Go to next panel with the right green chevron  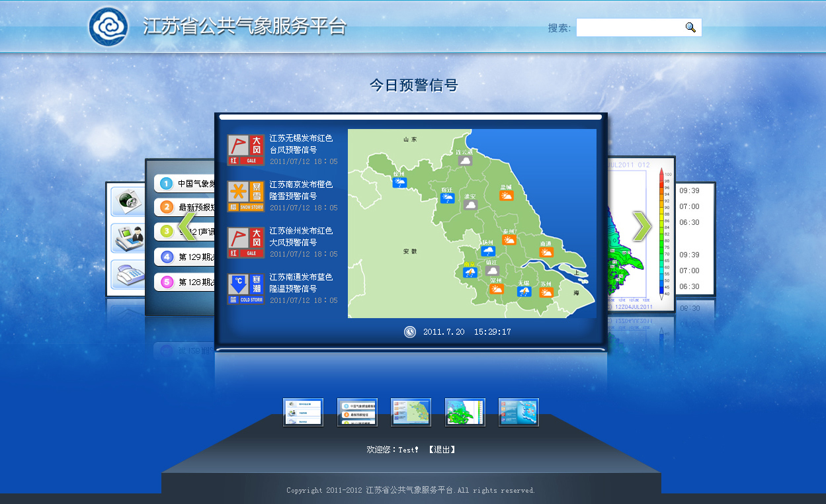642,226
